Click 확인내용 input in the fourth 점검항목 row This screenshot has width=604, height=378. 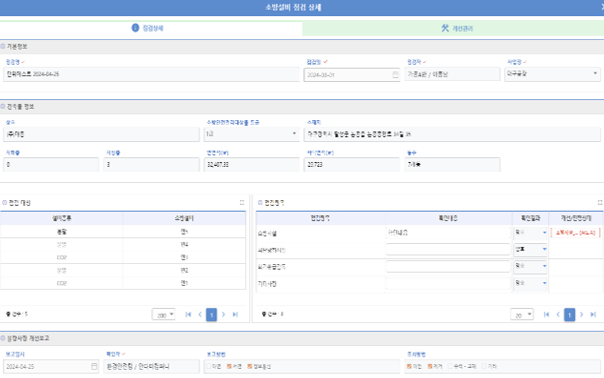tap(448, 283)
